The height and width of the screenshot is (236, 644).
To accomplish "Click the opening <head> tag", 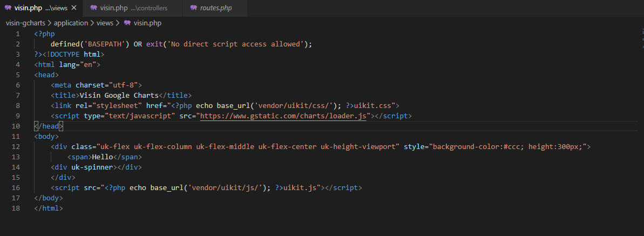I will click(x=46, y=75).
